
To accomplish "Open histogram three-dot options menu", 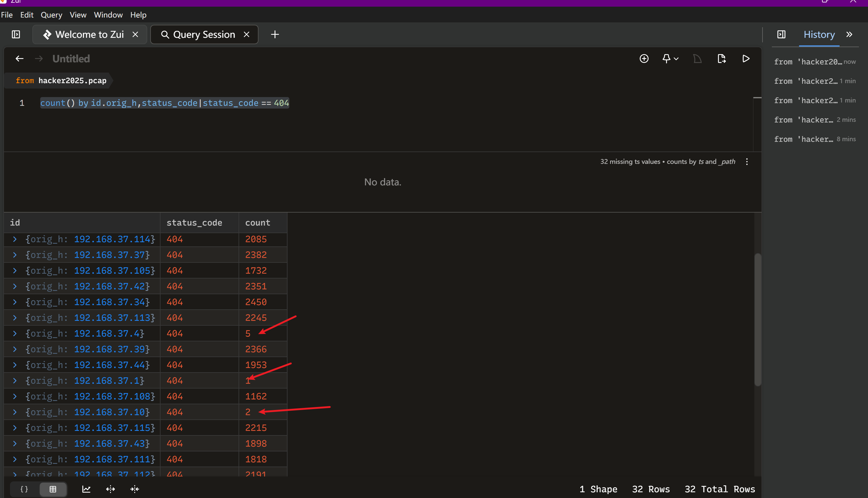I will [746, 161].
